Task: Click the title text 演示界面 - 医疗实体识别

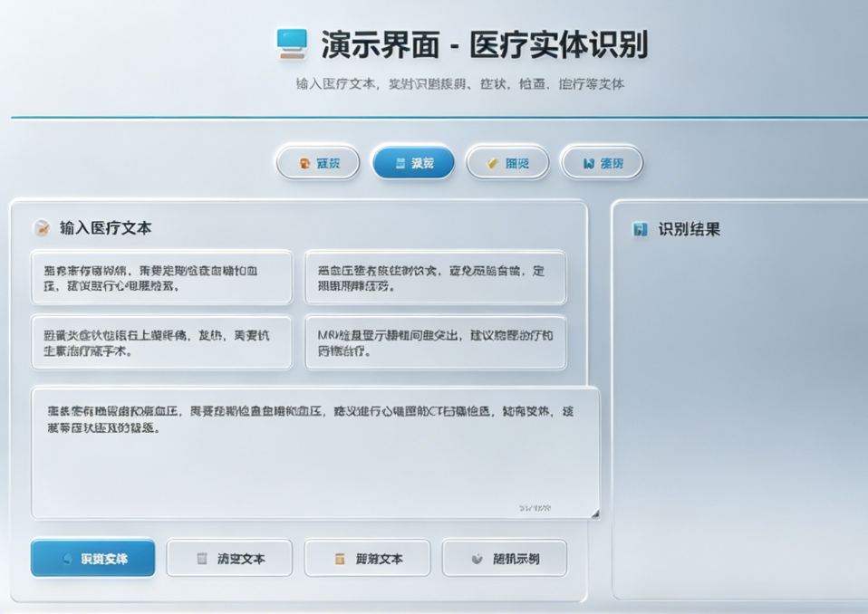Action: pos(485,44)
